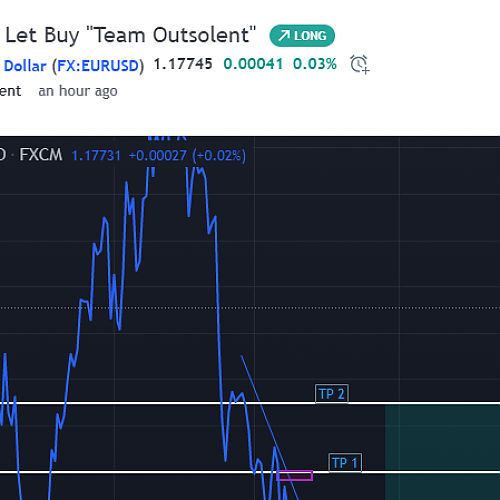Viewport: 500px width, 500px height.
Task: Open the FX:EURUSD symbol link
Action: (x=97, y=66)
